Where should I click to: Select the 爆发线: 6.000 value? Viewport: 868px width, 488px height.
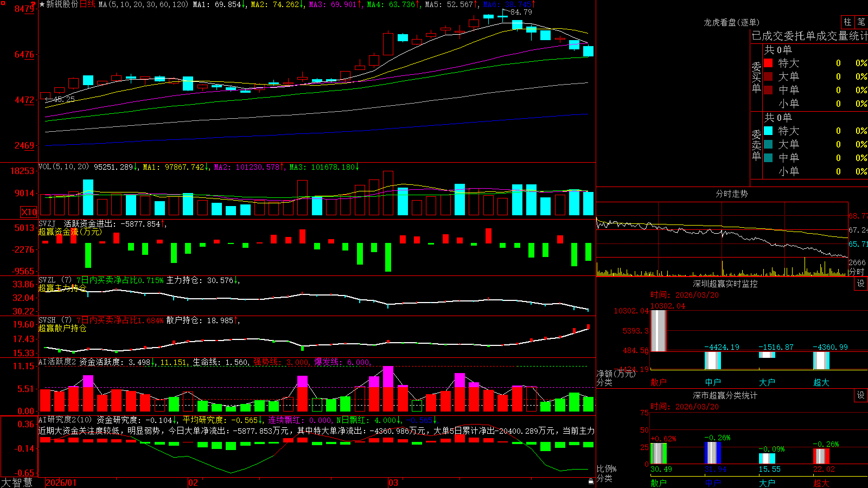pos(342,362)
